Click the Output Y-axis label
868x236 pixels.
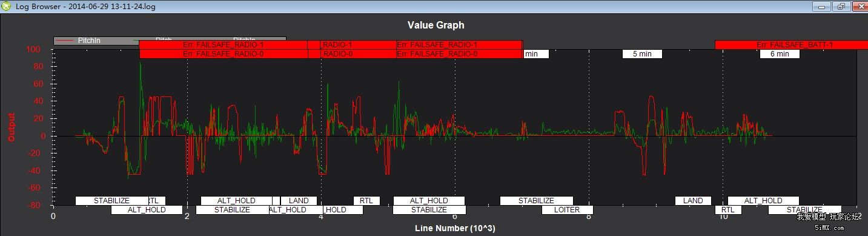point(11,127)
